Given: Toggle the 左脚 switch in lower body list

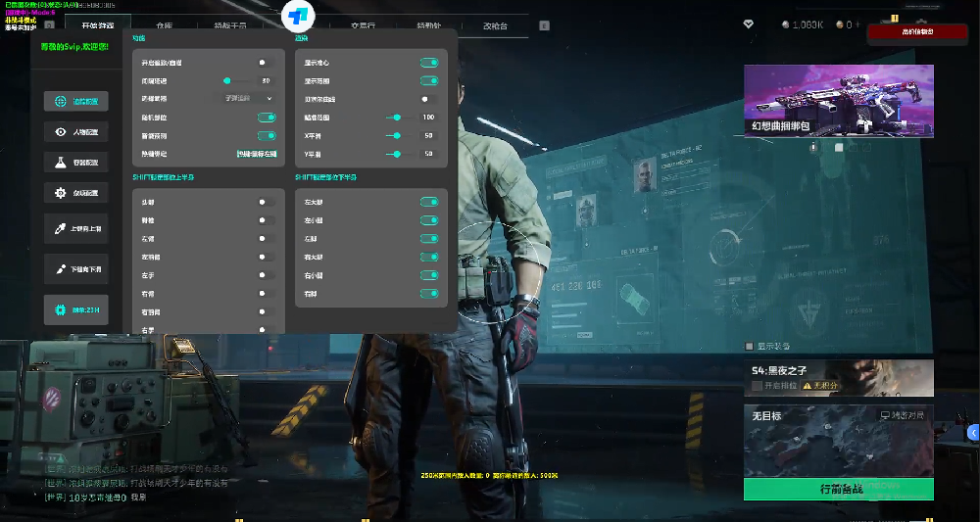Looking at the screenshot, I should (x=429, y=239).
